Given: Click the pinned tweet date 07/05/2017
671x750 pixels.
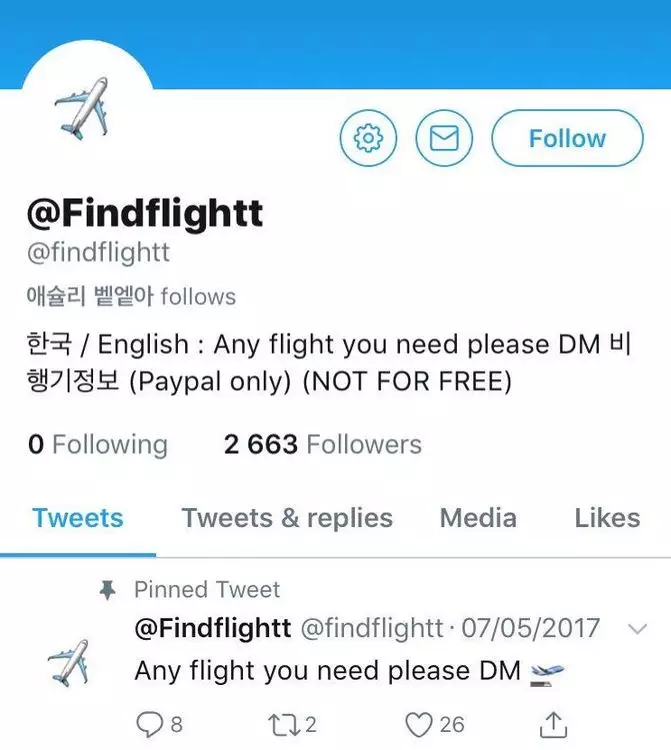Looking at the screenshot, I should [x=530, y=628].
